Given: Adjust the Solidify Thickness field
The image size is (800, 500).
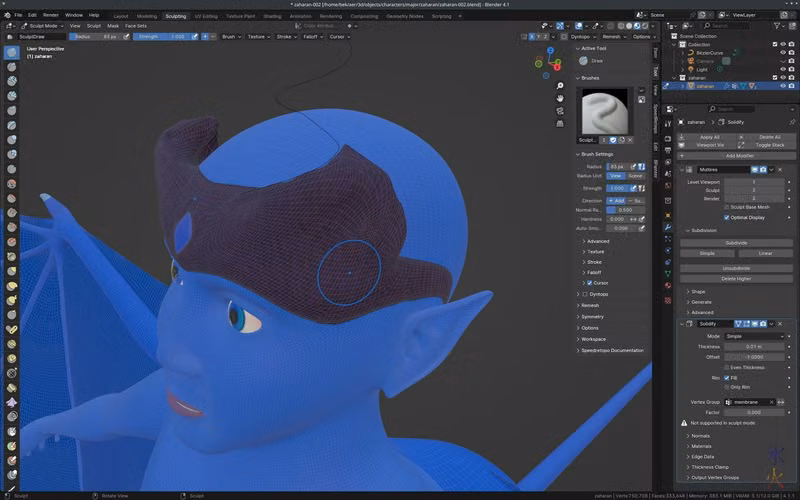Looking at the screenshot, I should 754,346.
